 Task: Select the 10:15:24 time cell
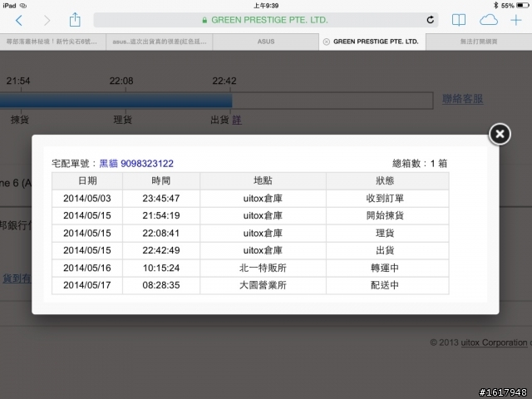coord(161,268)
